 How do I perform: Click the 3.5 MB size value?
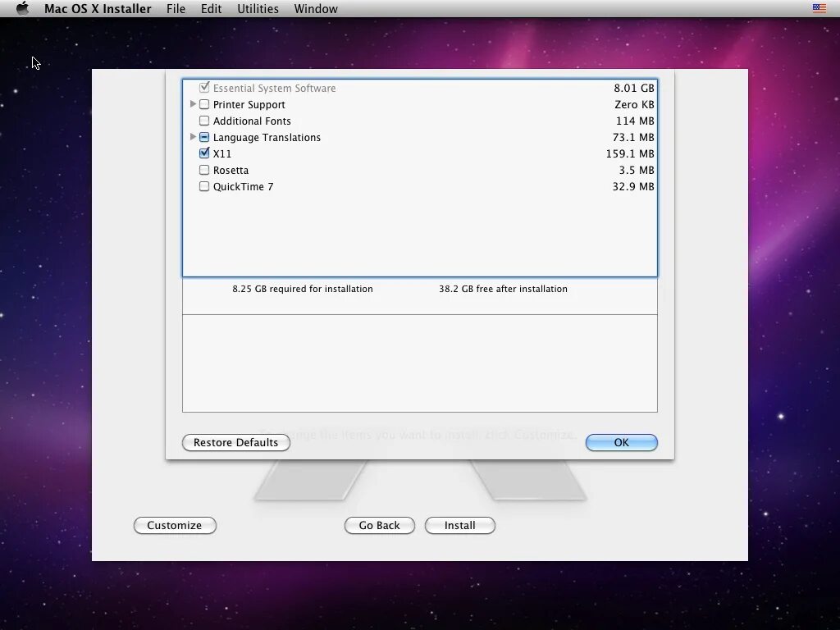coord(637,171)
